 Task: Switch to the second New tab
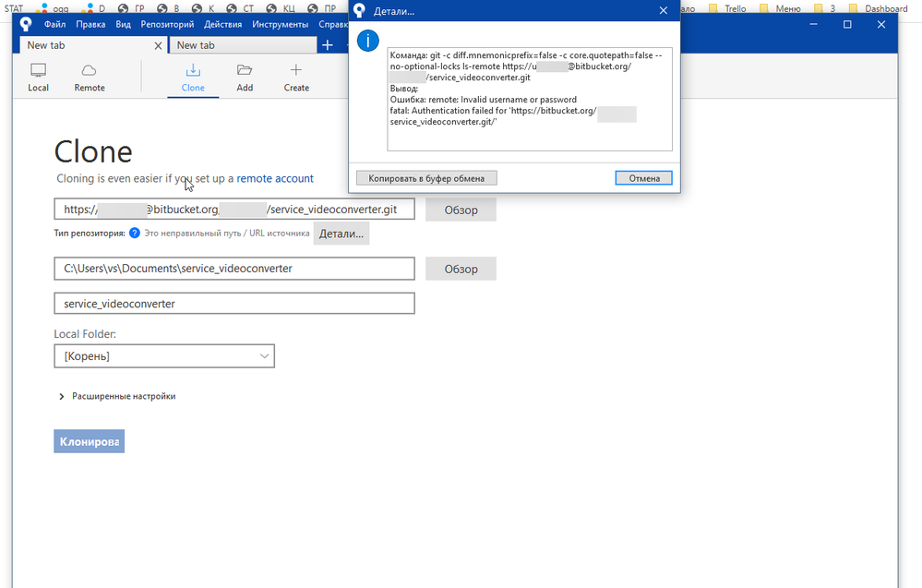click(243, 45)
